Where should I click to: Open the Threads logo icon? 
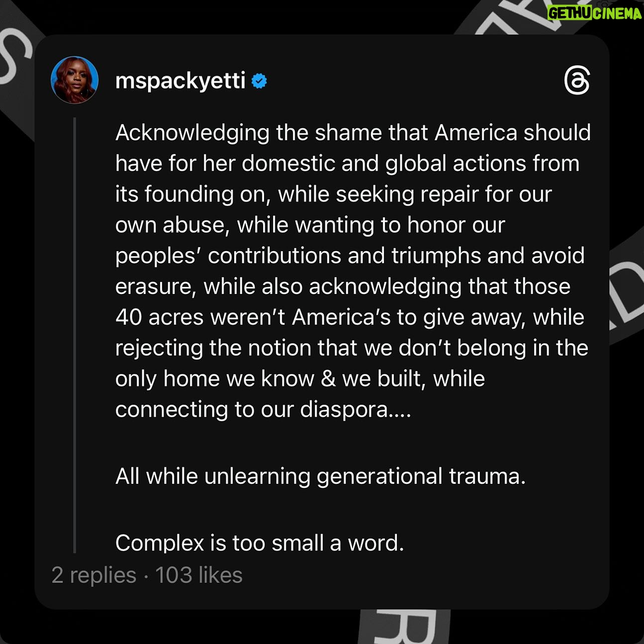[577, 81]
